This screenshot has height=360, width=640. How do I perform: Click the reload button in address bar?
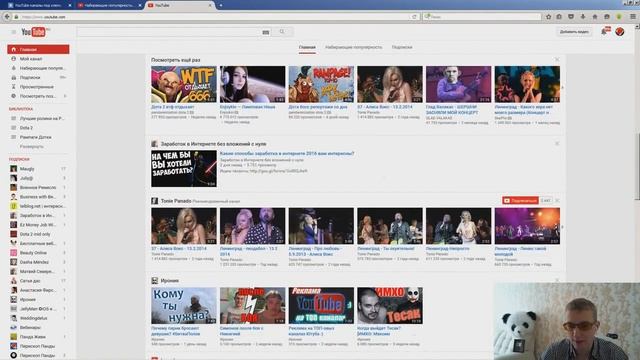coord(414,17)
